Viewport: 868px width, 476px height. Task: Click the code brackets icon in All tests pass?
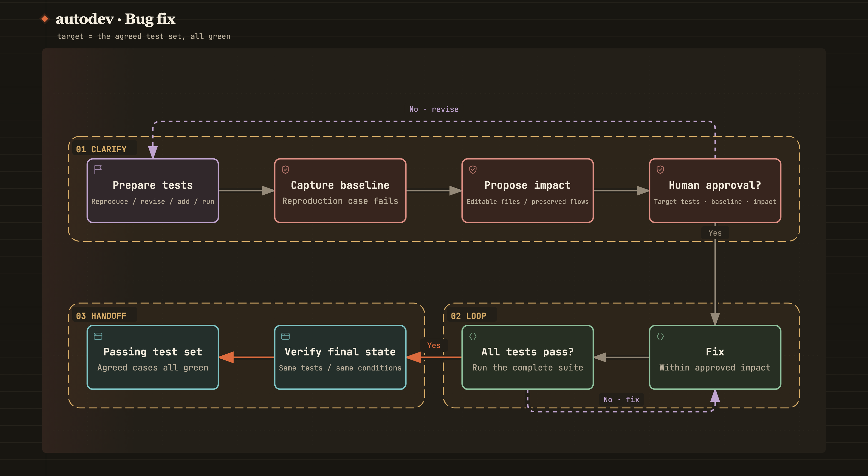tap(473, 336)
